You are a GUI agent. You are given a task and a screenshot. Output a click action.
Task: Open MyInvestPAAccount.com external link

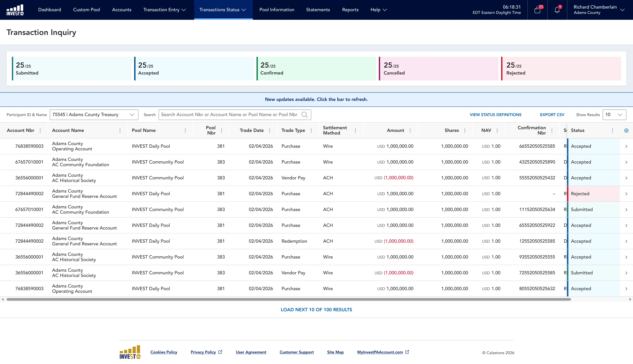(383, 352)
